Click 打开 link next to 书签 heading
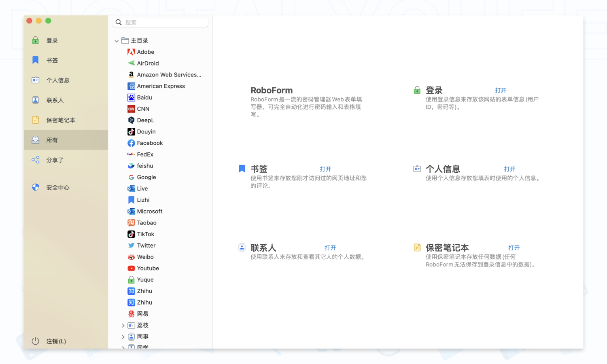Screen dimensions: 607x364 325,169
